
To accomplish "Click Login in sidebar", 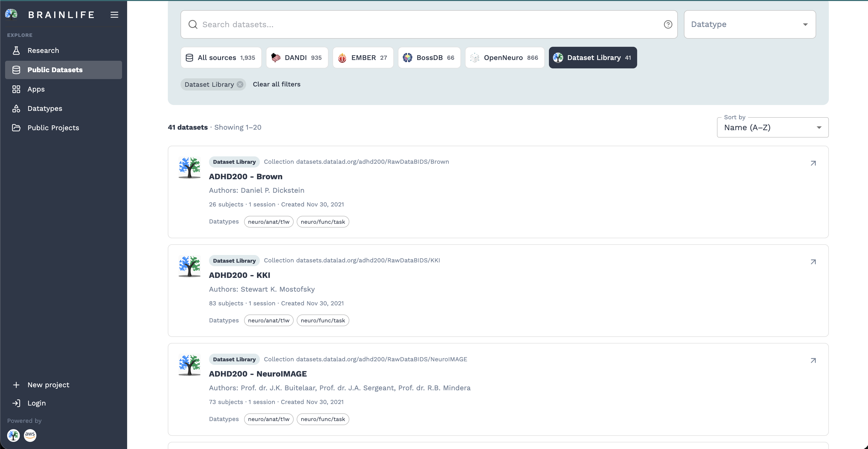I will [63, 403].
